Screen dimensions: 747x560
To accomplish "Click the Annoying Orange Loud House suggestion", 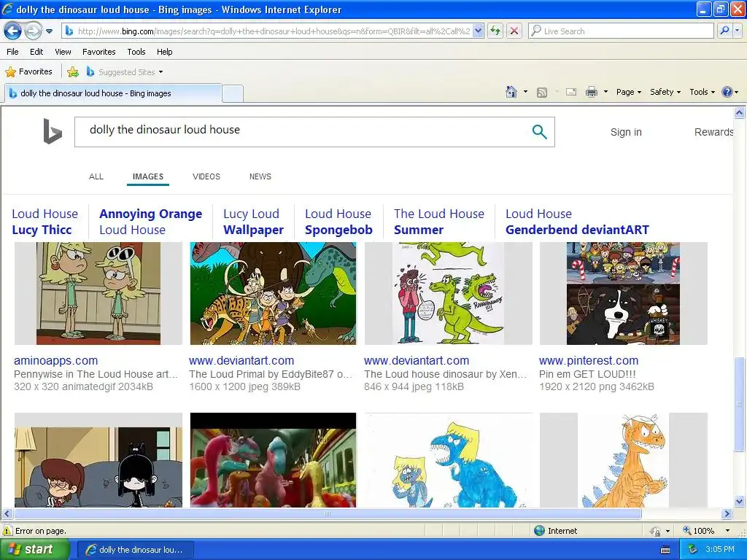I will click(150, 222).
